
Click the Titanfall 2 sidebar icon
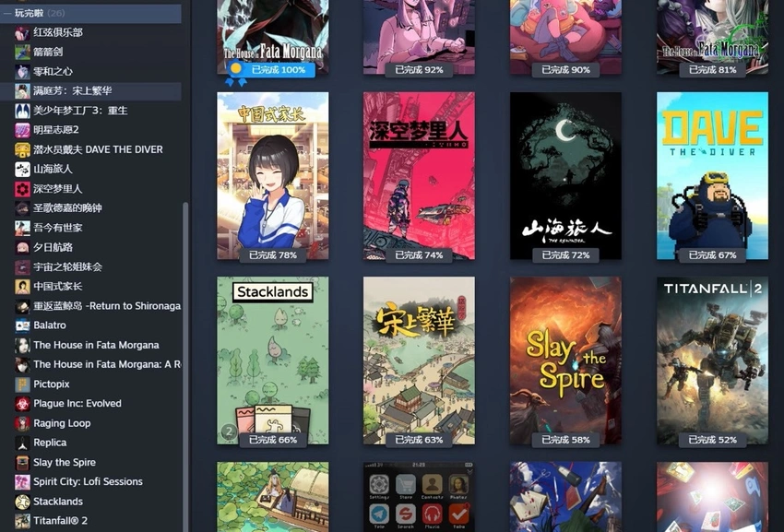(22, 521)
